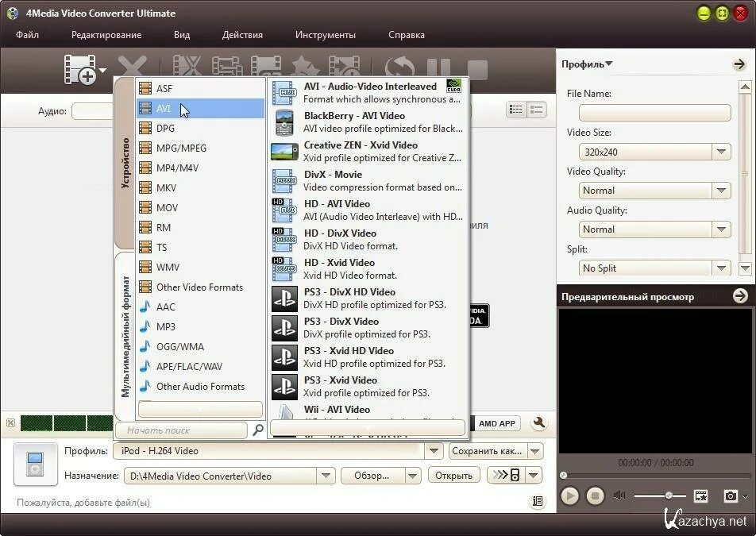Viewport: 756px width, 536px height.
Task: Open the Инструменты menu
Action: pyautogui.click(x=326, y=35)
